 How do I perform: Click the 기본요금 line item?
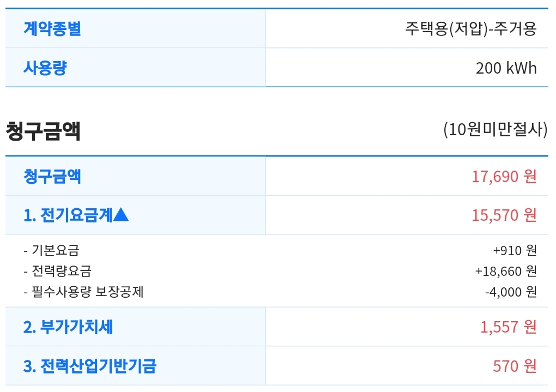(55, 250)
